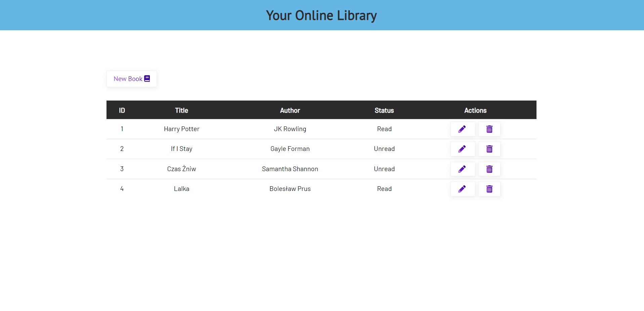Select the JK Rowling author cell
644x311 pixels.
click(290, 129)
